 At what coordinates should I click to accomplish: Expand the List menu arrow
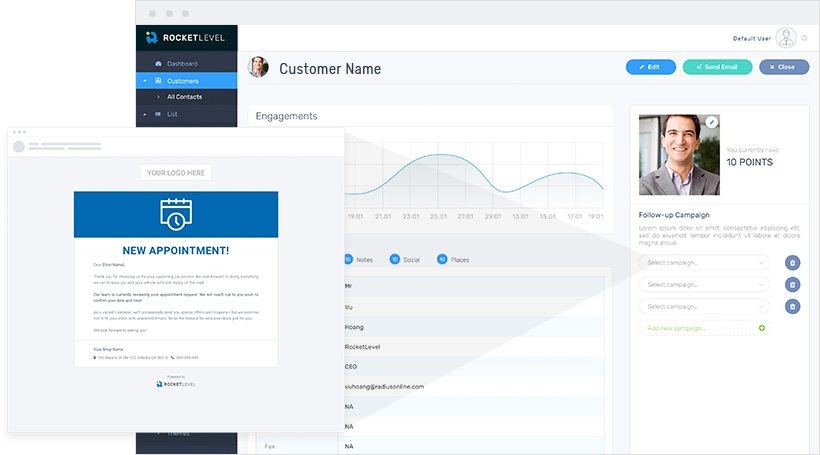(x=145, y=114)
